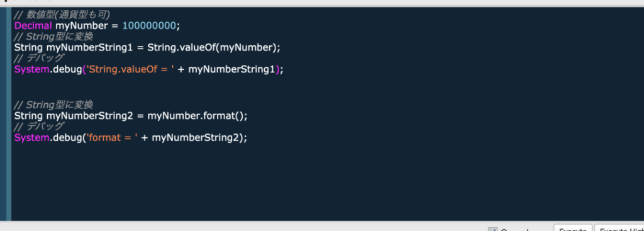
Task: Place cursor on myNumberString1 declaration
Action: pyautogui.click(x=89, y=48)
